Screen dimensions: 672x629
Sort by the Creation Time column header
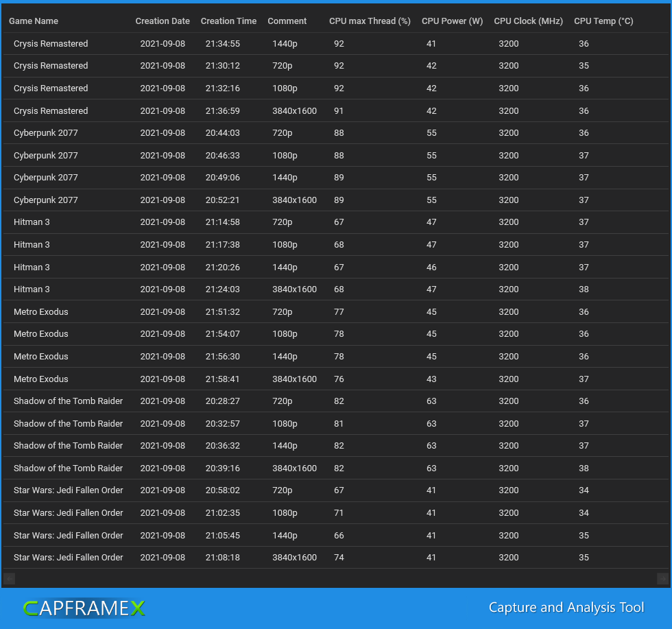(x=228, y=21)
